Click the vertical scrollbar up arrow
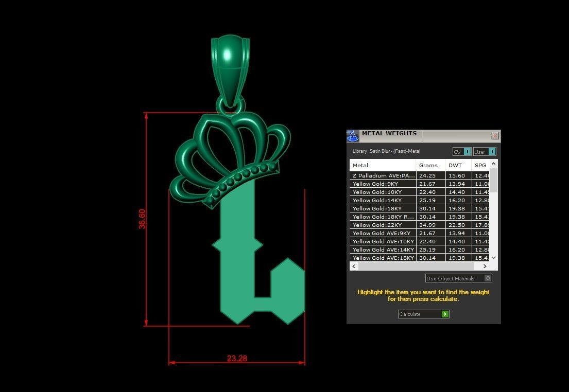The width and height of the screenshot is (569, 392). pyautogui.click(x=493, y=164)
